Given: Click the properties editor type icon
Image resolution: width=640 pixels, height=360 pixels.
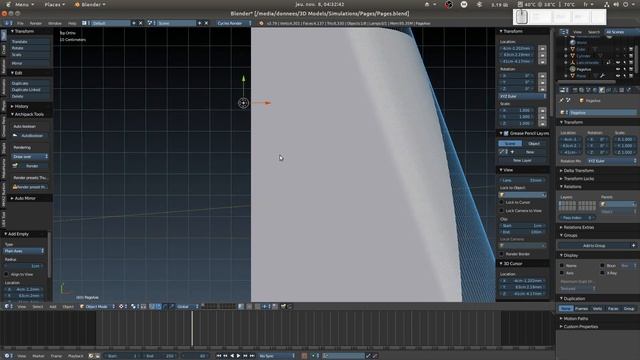Looking at the screenshot, I should (564, 90).
